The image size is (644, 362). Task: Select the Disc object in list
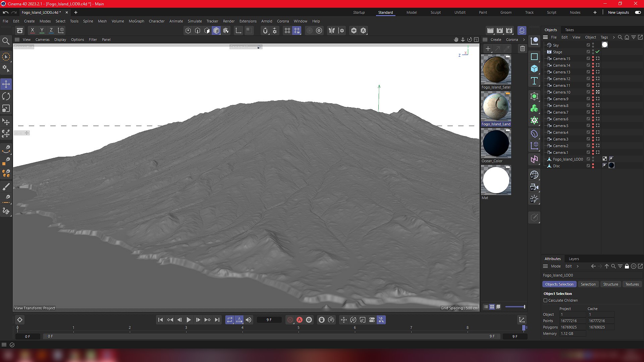click(x=556, y=166)
